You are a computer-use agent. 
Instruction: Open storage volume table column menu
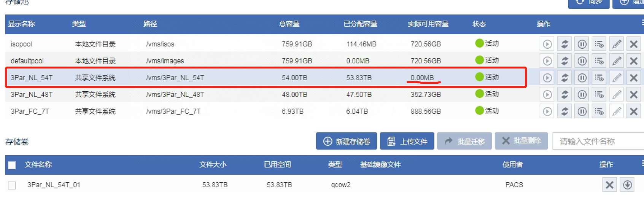(642, 164)
